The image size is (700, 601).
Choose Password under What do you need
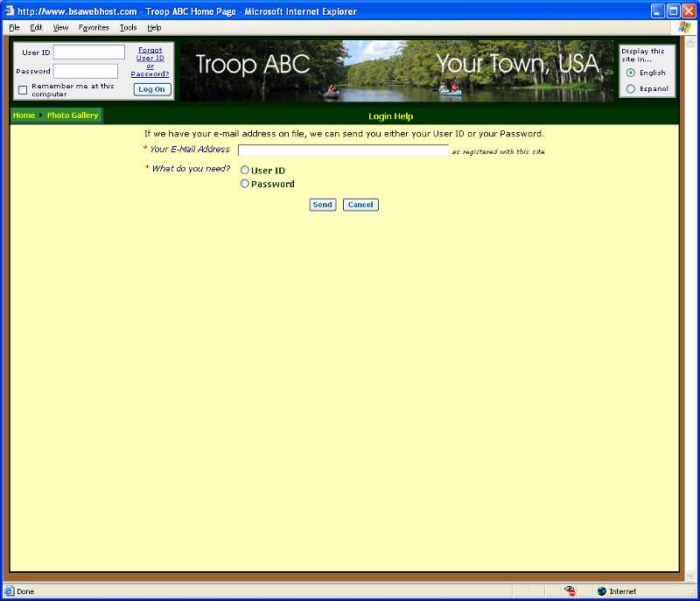[245, 184]
